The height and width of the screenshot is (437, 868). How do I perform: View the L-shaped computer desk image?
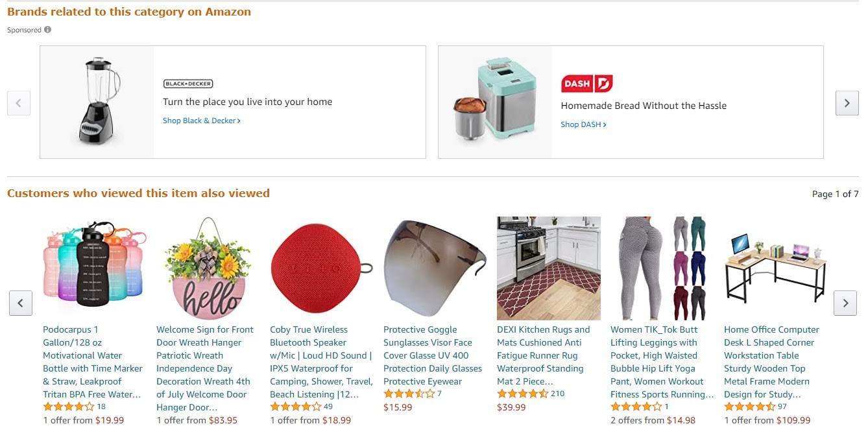[x=775, y=268]
